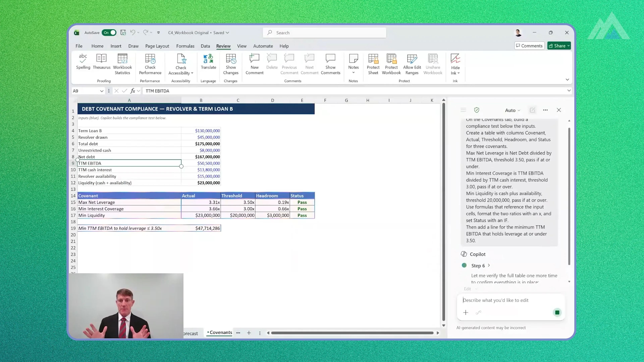Image resolution: width=644 pixels, height=362 pixels.
Task: Switch to the Home tab
Action: 97,46
